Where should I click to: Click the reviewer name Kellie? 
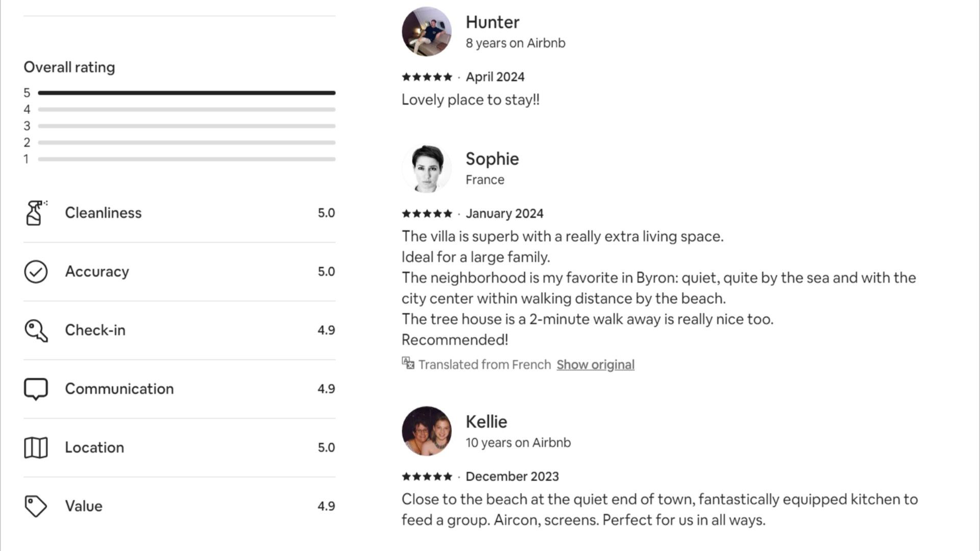click(x=486, y=422)
